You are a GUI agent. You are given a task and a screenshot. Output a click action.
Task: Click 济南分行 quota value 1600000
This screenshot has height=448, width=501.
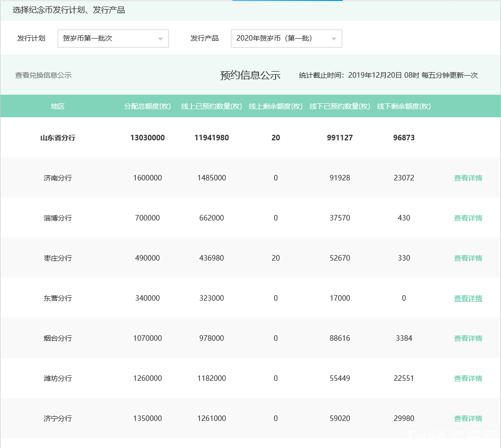coord(148,178)
